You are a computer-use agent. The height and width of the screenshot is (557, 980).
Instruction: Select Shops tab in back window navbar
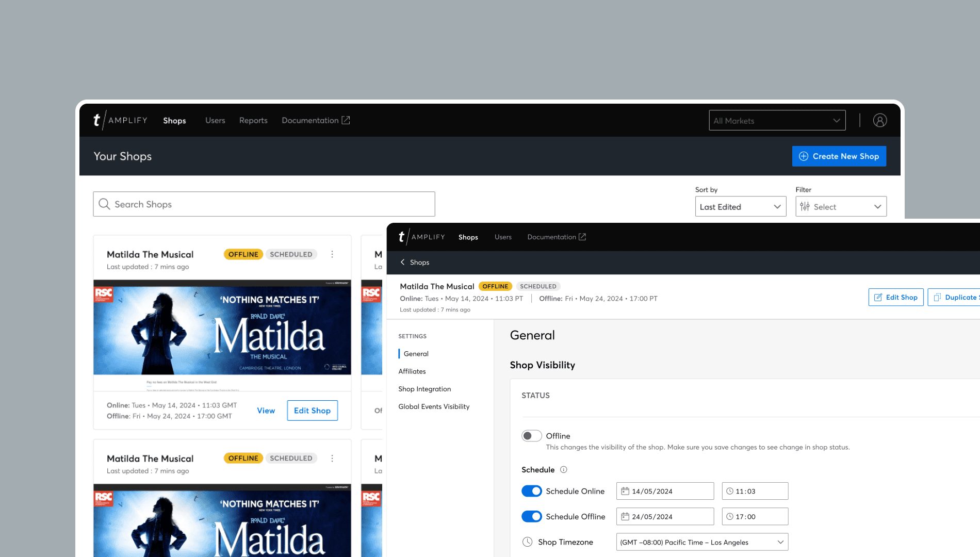pos(174,120)
